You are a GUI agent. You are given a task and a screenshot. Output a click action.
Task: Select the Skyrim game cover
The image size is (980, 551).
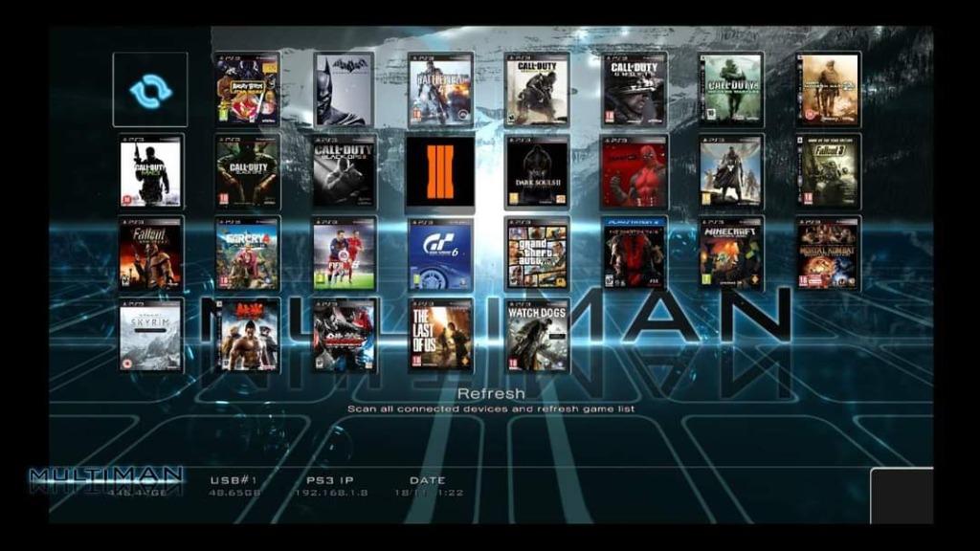click(x=151, y=336)
